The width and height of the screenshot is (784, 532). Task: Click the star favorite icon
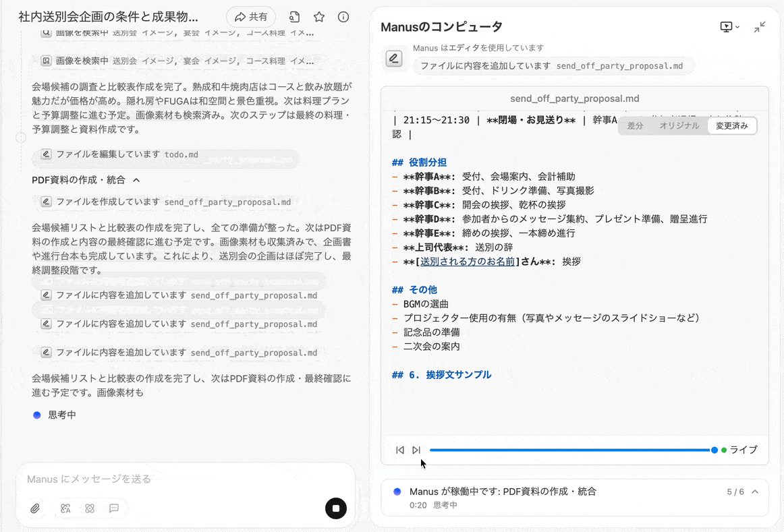pos(319,17)
